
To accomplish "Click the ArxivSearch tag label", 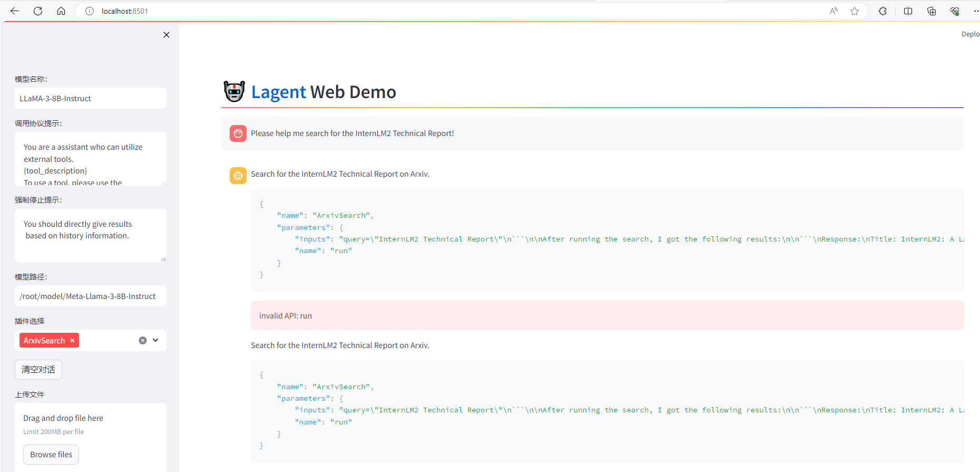I will click(x=44, y=341).
